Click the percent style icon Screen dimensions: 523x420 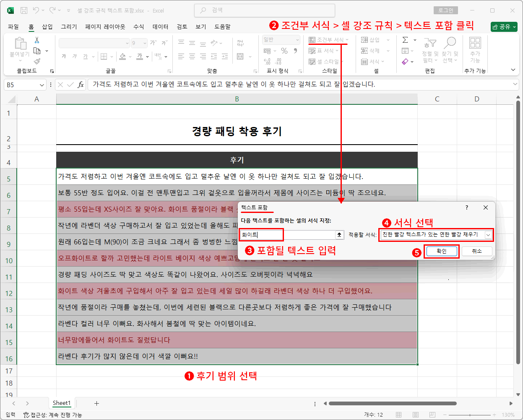284,51
